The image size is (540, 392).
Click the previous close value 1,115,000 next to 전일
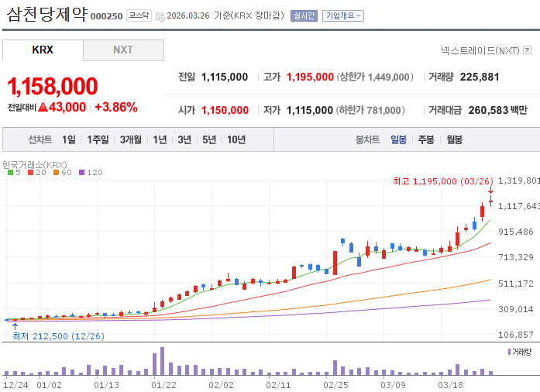[225, 77]
